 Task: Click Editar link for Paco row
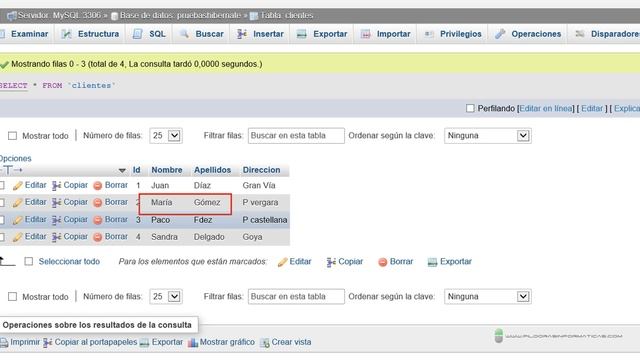(x=36, y=219)
